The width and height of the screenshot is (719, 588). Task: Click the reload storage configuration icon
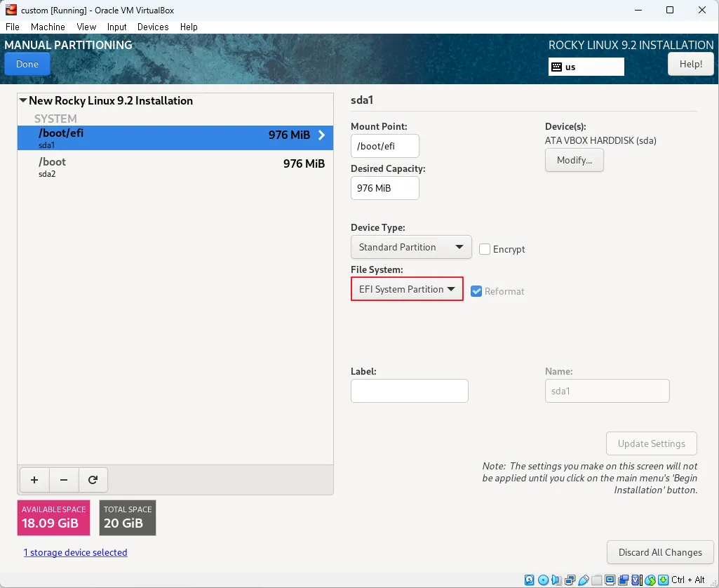(x=93, y=480)
